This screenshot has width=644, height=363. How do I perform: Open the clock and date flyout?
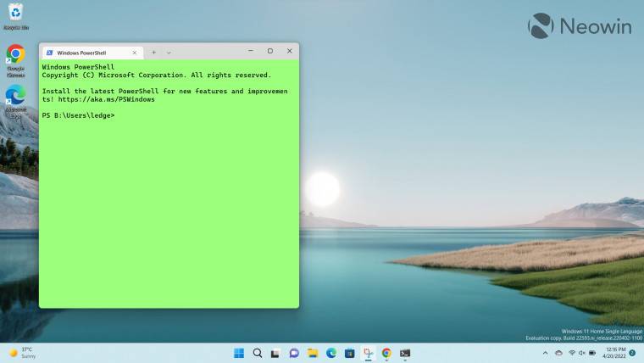tap(615, 353)
